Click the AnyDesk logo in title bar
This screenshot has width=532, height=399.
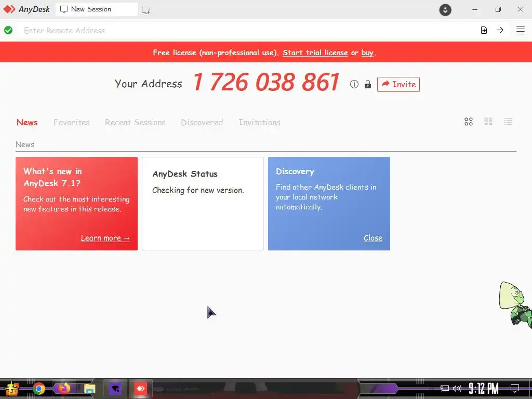pyautogui.click(x=26, y=9)
